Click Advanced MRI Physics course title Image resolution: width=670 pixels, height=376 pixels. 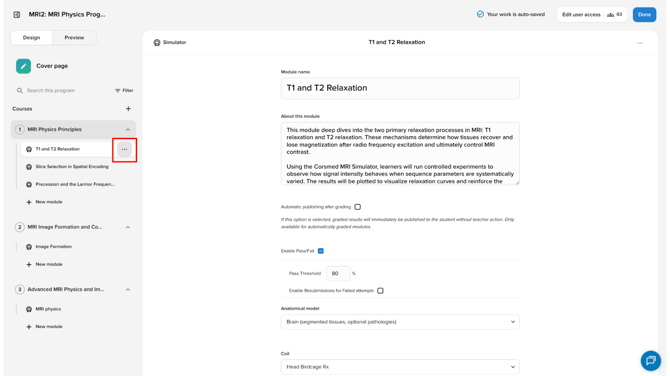tap(65, 290)
